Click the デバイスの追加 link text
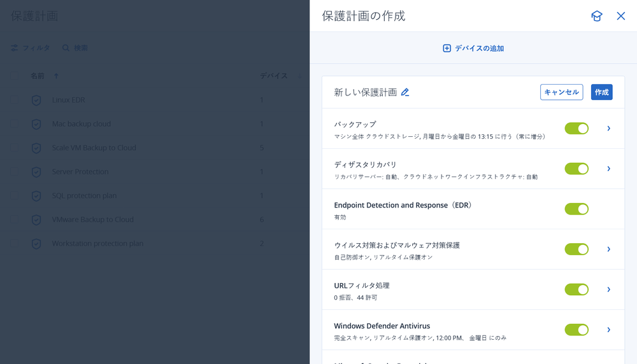 (x=479, y=48)
